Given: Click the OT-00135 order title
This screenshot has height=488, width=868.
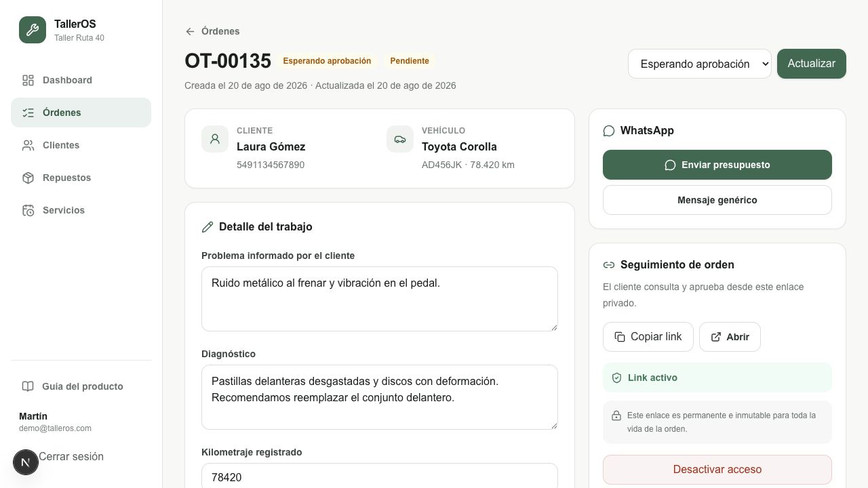Looking at the screenshot, I should point(228,61).
